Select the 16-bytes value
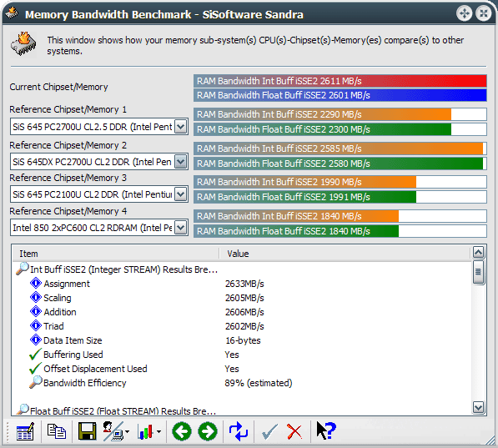The width and height of the screenshot is (498, 448). point(243,340)
